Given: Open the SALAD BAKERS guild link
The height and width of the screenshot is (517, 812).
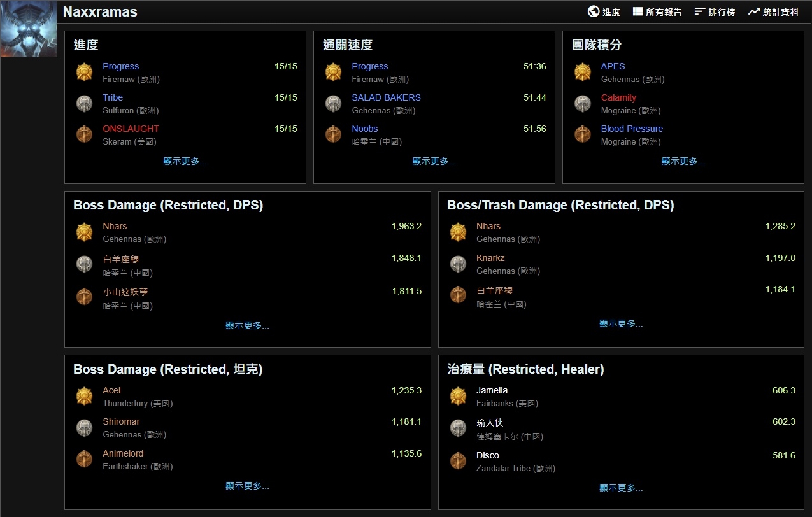Looking at the screenshot, I should point(386,97).
